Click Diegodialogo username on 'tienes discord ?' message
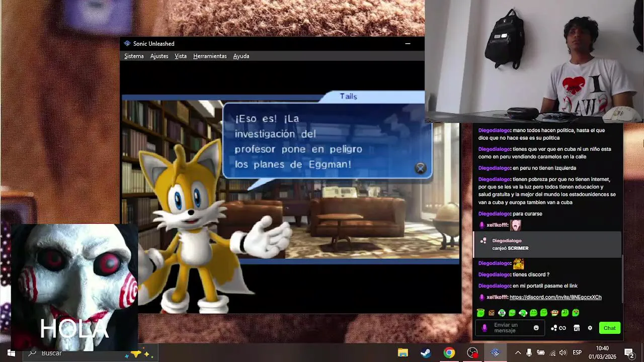Screen dimensions: 644x362 point(494,275)
